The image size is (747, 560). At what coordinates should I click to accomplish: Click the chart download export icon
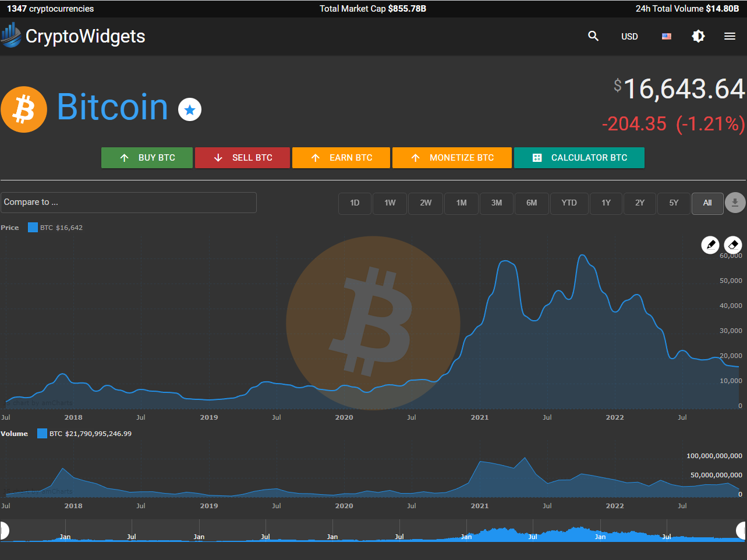pos(735,203)
